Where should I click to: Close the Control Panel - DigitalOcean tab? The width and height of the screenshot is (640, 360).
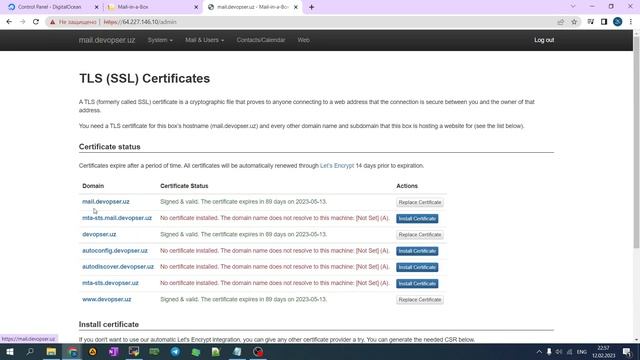96,7
